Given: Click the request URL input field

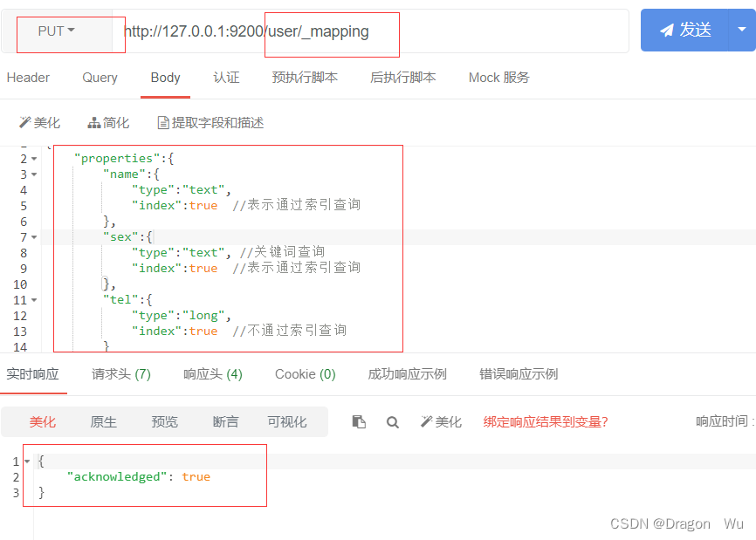Looking at the screenshot, I should point(370,31).
